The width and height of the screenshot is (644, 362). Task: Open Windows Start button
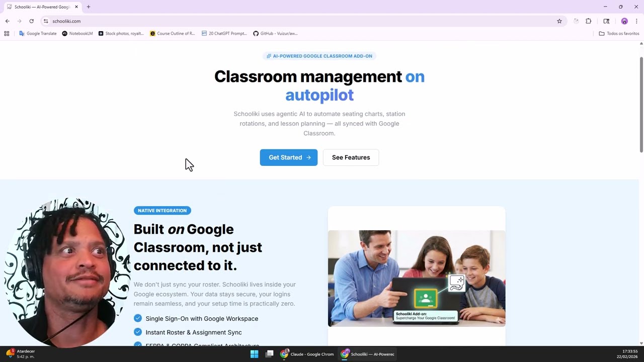click(x=254, y=354)
